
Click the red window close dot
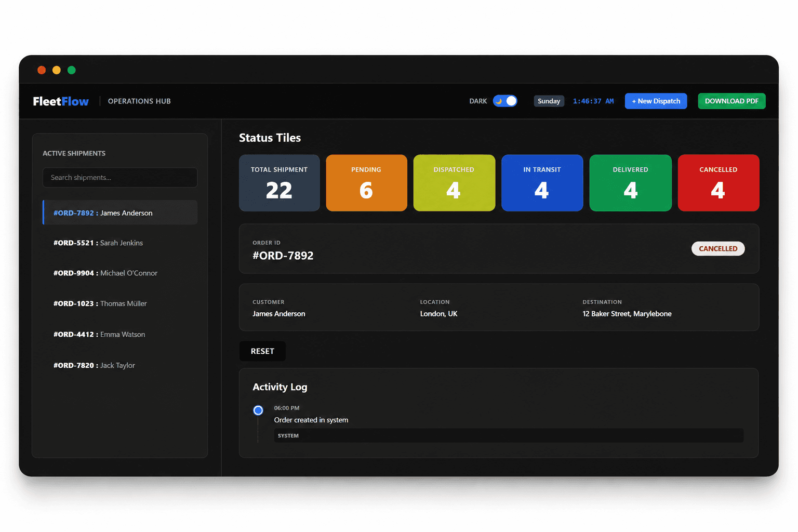click(x=42, y=70)
